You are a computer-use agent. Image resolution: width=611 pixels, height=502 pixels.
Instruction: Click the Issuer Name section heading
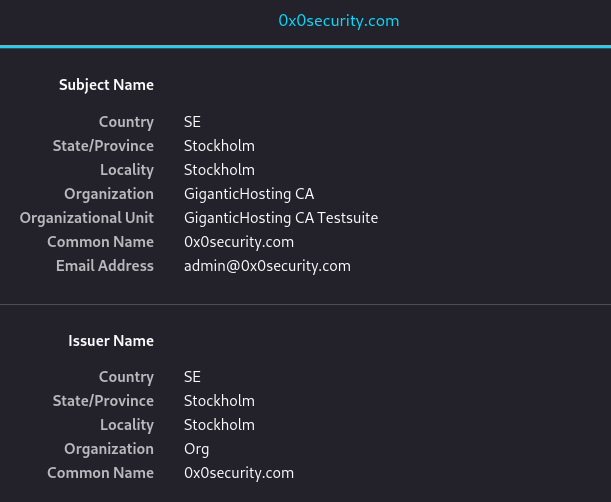pyautogui.click(x=111, y=341)
